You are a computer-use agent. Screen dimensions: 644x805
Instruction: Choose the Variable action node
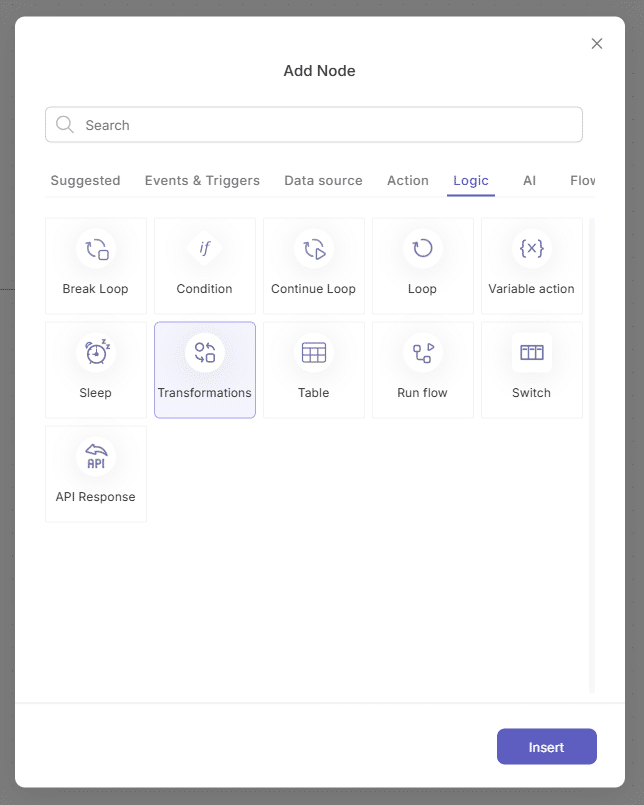532,266
